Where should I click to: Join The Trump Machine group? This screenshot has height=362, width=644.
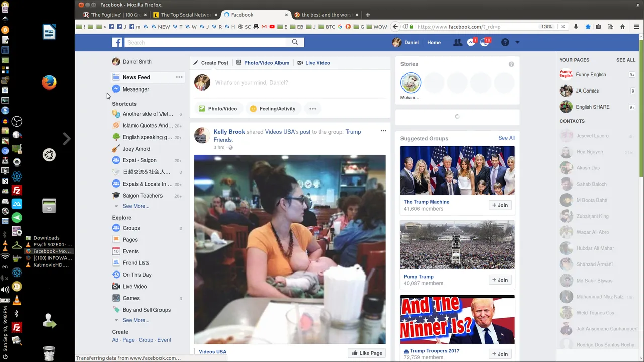point(500,205)
